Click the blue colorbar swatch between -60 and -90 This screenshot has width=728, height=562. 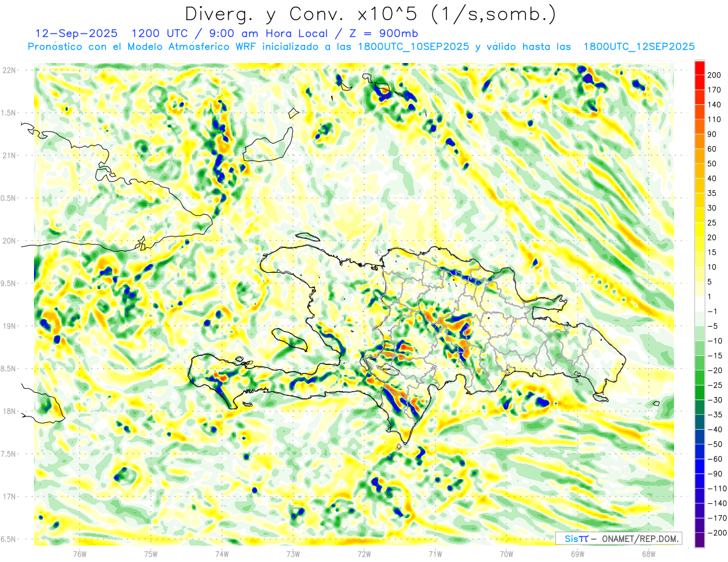[699, 466]
